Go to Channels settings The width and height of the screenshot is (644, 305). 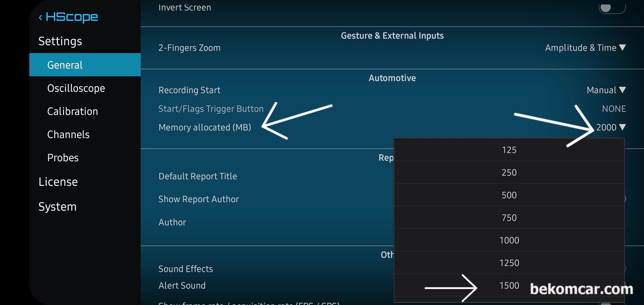tap(68, 134)
